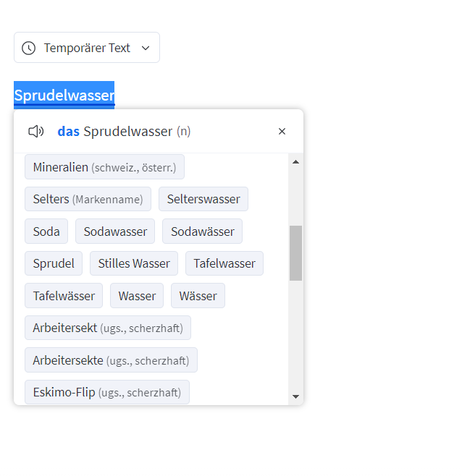Viewport: 462px width, 476px height.
Task: Pick the Sprudel synonym
Action: [54, 263]
